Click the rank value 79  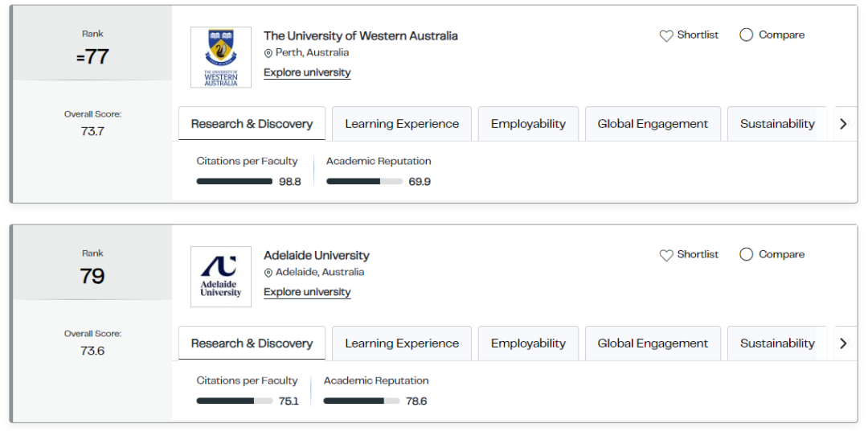tap(92, 276)
